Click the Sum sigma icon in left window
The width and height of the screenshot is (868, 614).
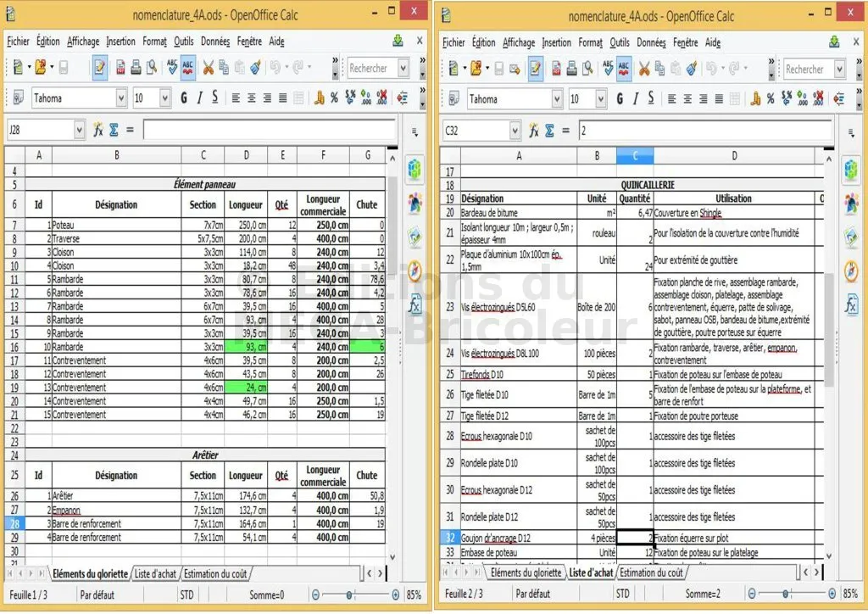point(114,130)
